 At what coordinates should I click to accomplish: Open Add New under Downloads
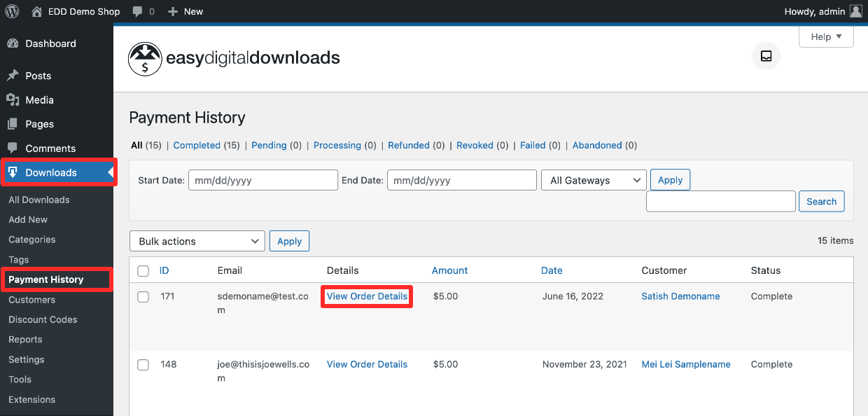tap(28, 219)
